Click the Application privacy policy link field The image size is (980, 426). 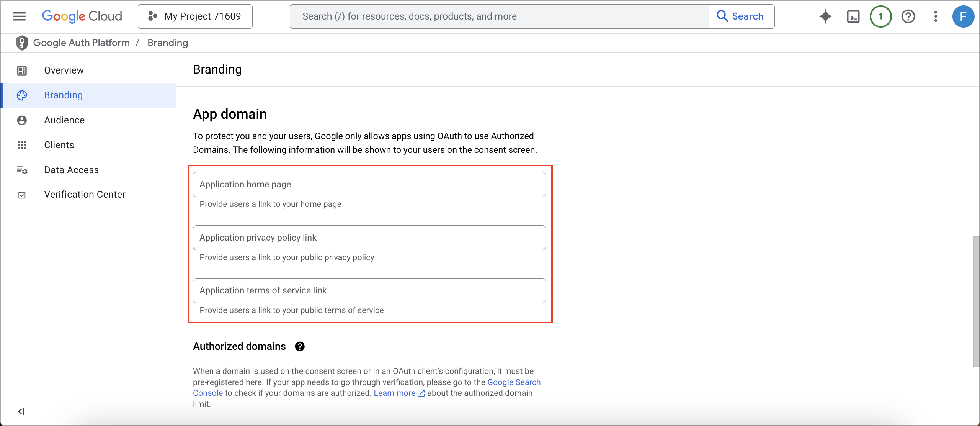(369, 238)
